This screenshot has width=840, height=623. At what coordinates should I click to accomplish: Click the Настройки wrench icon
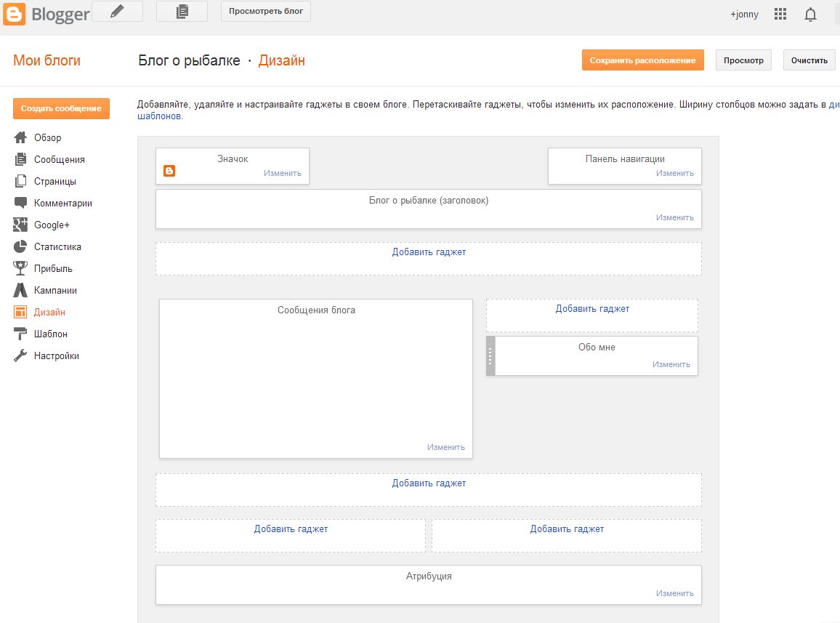[x=20, y=355]
